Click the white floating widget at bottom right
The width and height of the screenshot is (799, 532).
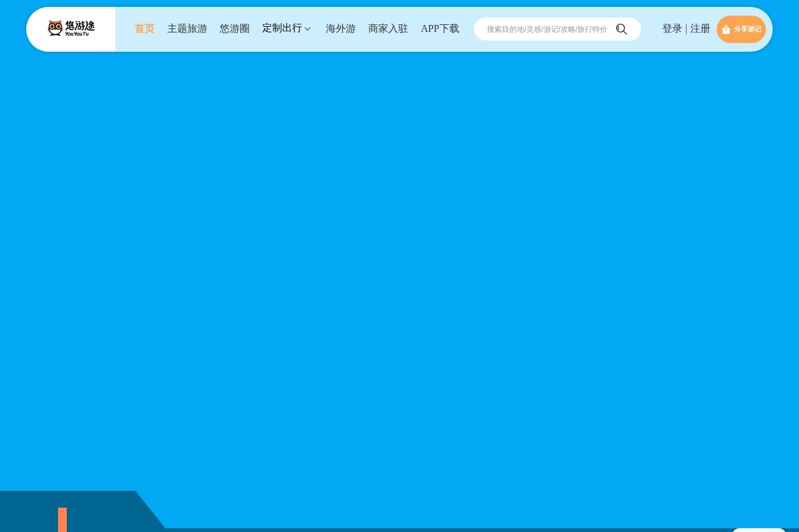pos(758,530)
